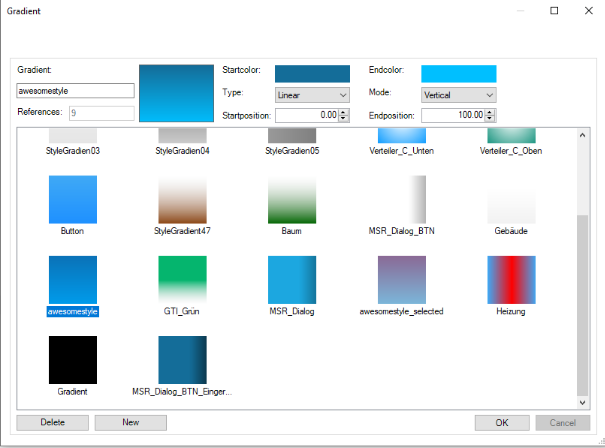Image resolution: width=605 pixels, height=448 pixels.
Task: Click the GTI_Grün label text
Action: [181, 311]
